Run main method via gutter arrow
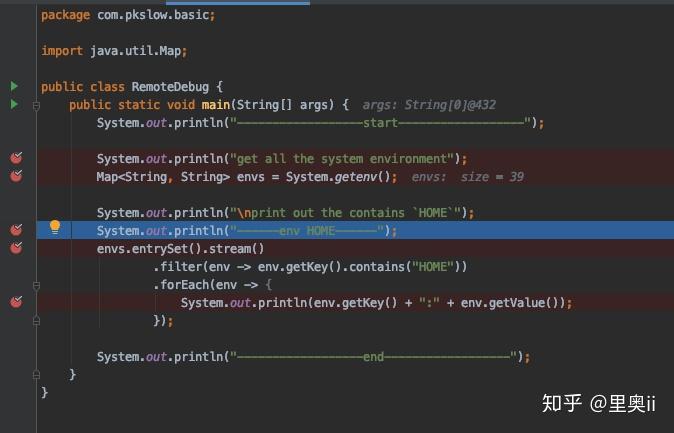The width and height of the screenshot is (674, 433). (14, 104)
